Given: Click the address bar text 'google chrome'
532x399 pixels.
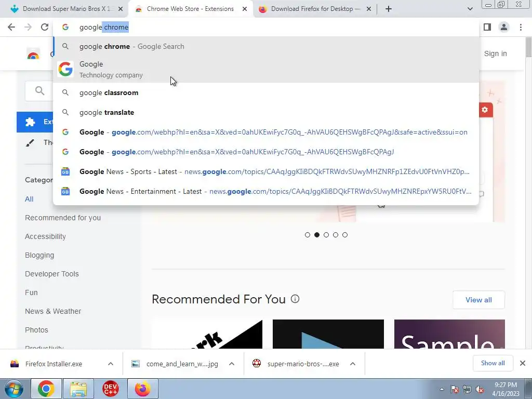Looking at the screenshot, I should click(x=104, y=27).
